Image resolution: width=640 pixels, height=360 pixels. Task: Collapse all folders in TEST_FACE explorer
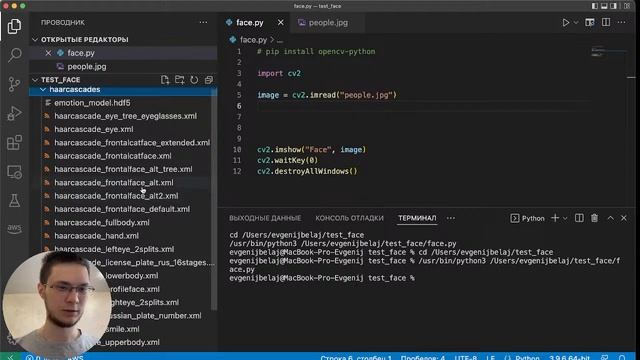point(209,80)
